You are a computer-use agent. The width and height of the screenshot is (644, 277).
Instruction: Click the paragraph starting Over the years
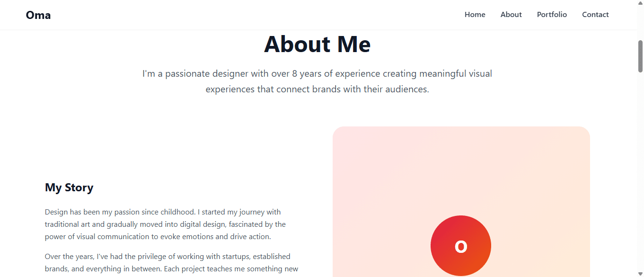[x=172, y=263]
